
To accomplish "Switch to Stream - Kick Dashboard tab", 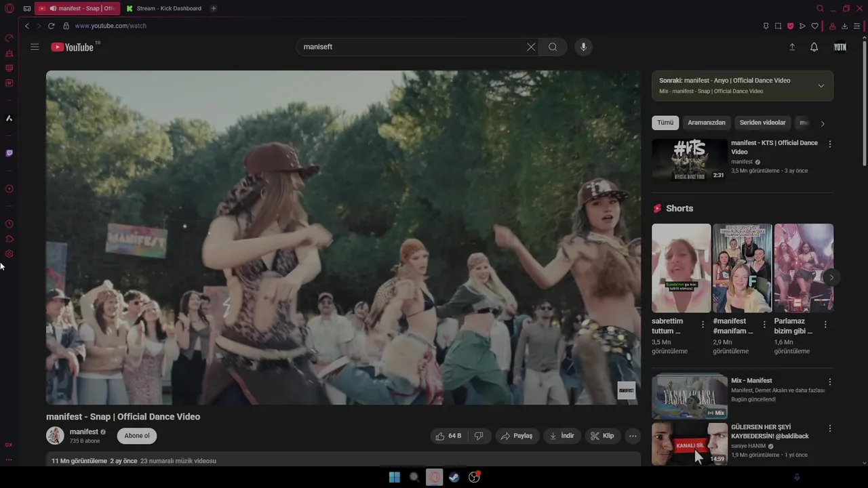I will pos(165,8).
